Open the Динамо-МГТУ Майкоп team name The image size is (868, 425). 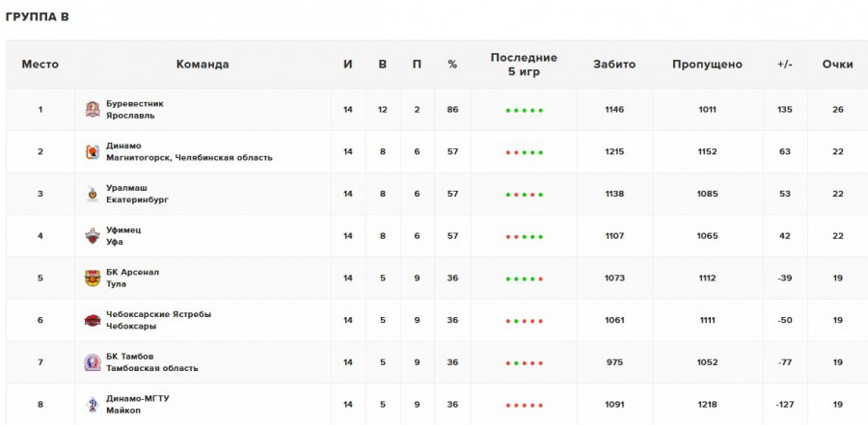pyautogui.click(x=138, y=405)
